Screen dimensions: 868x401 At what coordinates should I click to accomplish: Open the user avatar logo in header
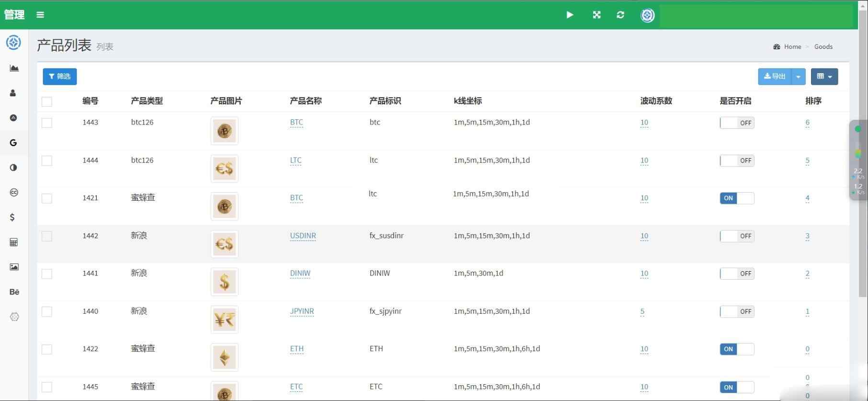pyautogui.click(x=647, y=15)
